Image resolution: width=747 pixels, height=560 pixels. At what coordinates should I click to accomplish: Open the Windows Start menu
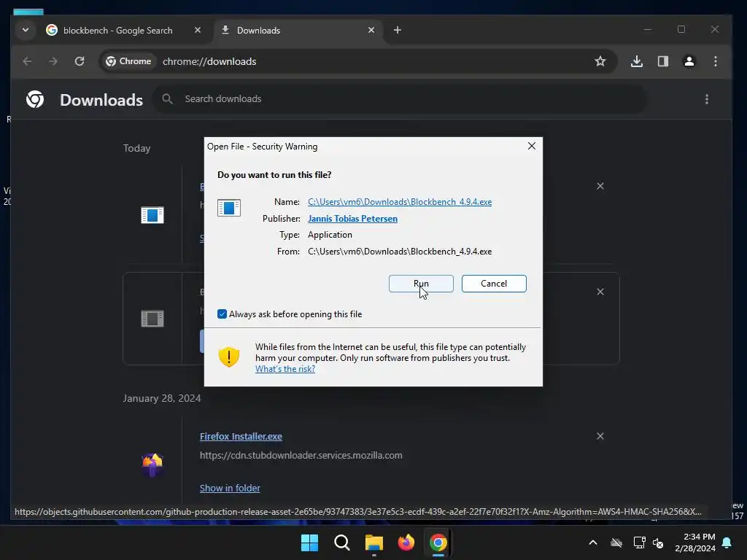point(309,542)
